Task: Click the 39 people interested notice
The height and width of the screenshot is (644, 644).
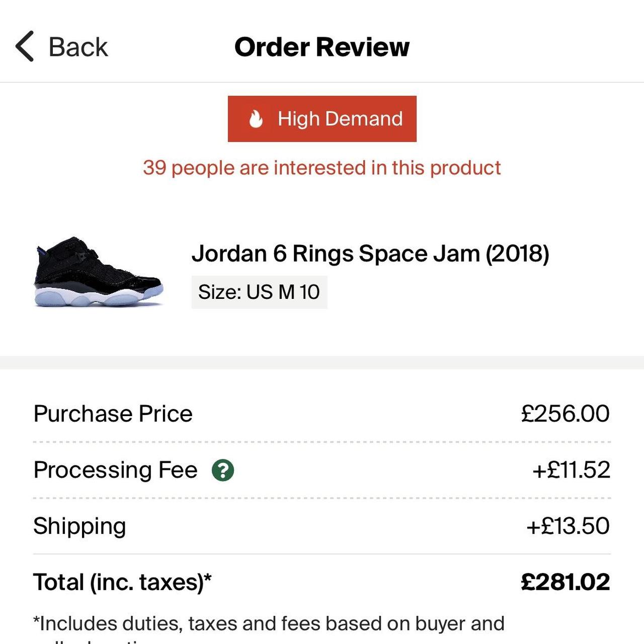Action: click(321, 168)
